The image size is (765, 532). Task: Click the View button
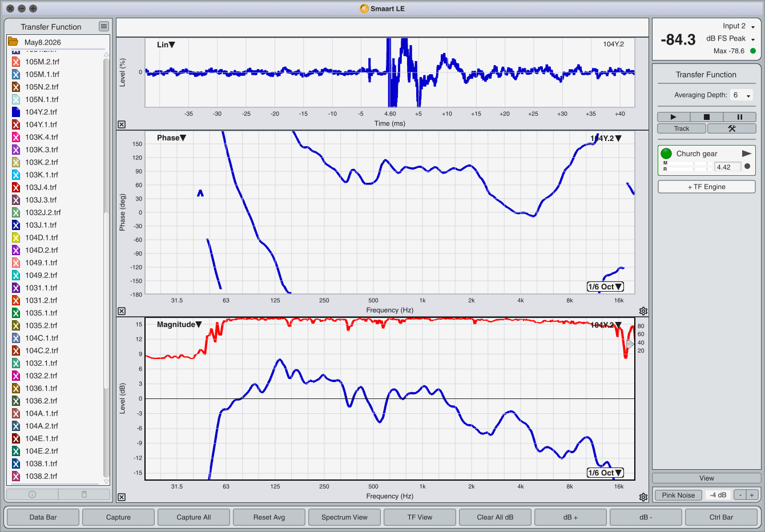[707, 478]
